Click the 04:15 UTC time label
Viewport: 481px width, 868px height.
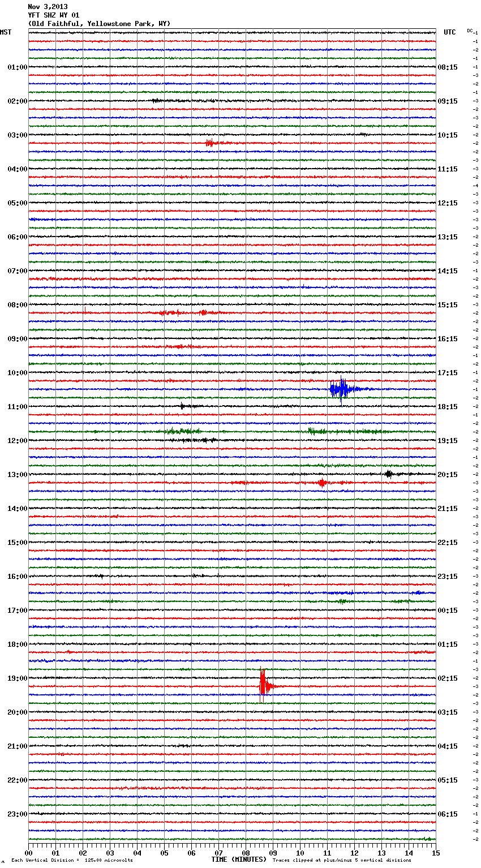pyautogui.click(x=448, y=746)
